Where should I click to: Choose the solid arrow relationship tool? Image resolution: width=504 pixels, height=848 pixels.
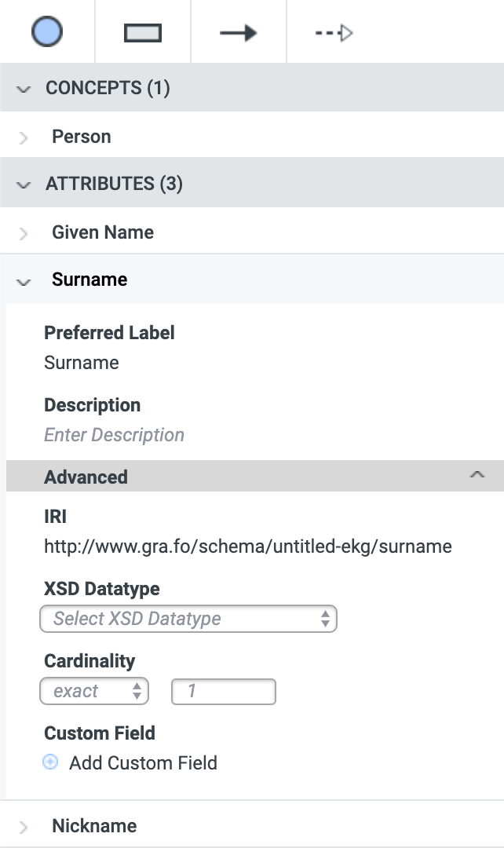click(239, 33)
